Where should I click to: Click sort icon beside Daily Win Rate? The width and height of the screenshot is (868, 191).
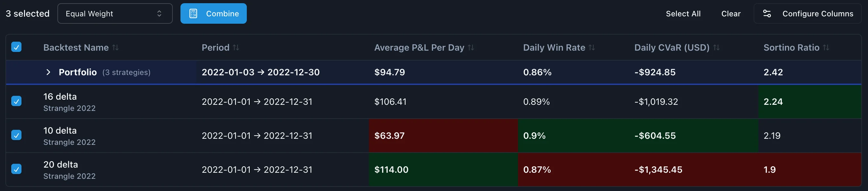(x=592, y=47)
